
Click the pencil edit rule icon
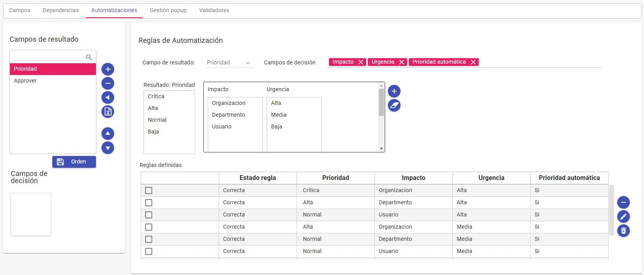[x=624, y=216]
